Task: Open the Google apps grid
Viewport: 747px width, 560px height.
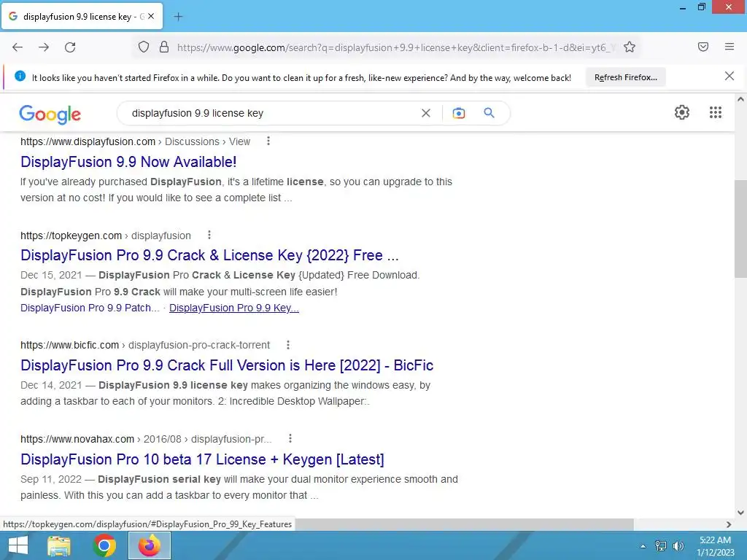Action: (x=716, y=112)
